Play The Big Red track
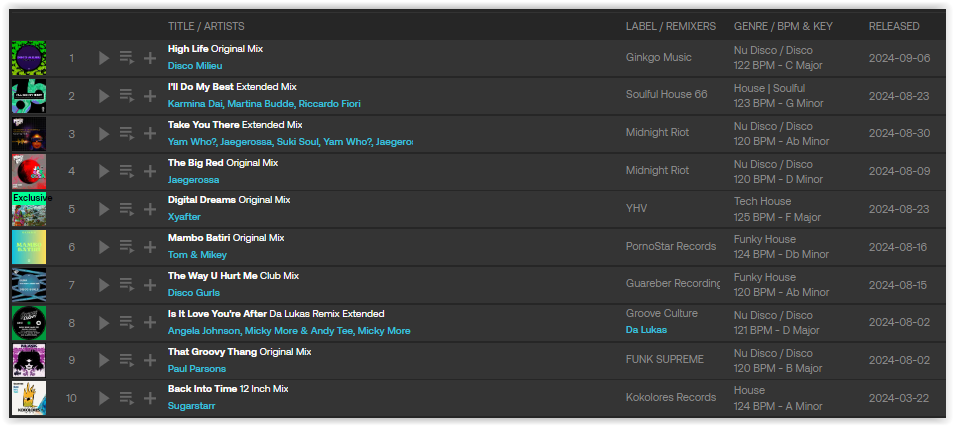The width and height of the screenshot is (954, 426). point(104,171)
